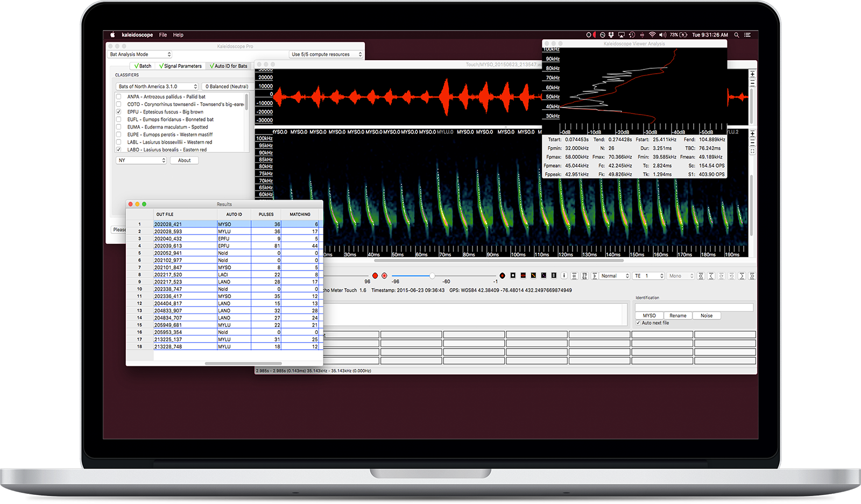
Task: Click the numeric scale icon beside the alpha icon
Action: pos(584,276)
